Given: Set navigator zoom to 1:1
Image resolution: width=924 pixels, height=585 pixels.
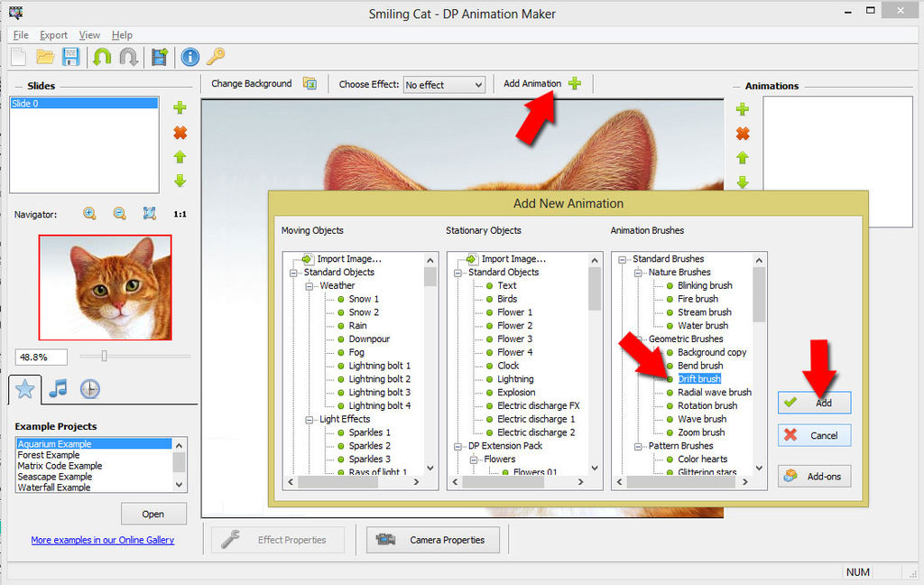Looking at the screenshot, I should click(180, 214).
